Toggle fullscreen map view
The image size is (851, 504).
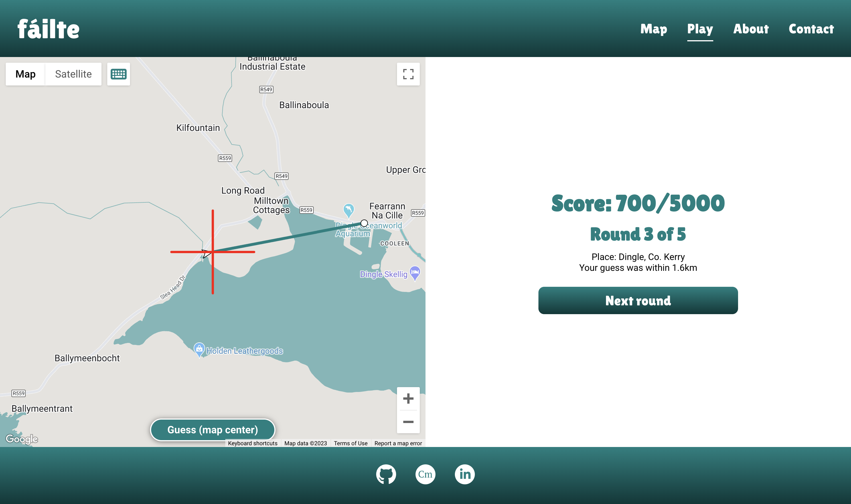(408, 74)
